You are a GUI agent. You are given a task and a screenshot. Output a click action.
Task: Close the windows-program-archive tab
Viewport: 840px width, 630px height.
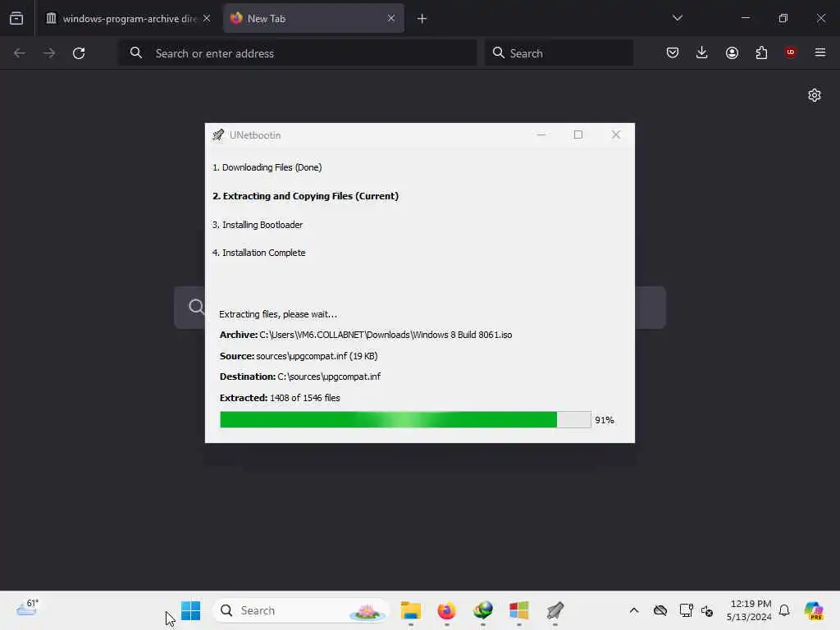(207, 18)
